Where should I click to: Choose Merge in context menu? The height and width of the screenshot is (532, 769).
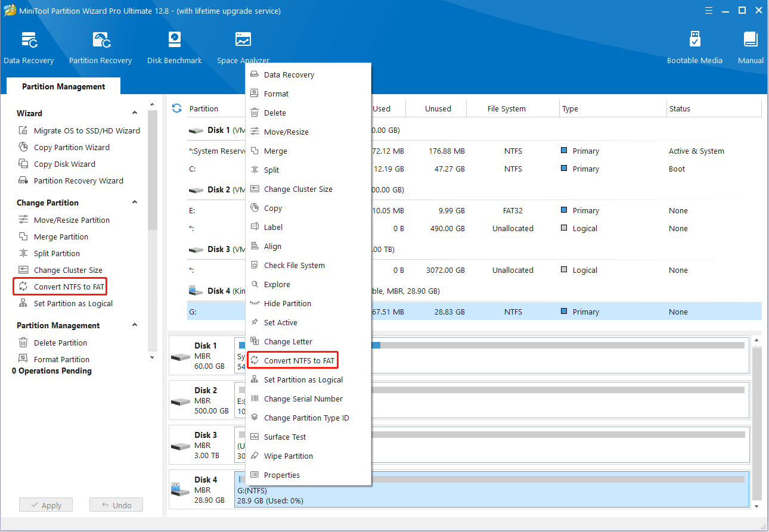tap(308, 151)
